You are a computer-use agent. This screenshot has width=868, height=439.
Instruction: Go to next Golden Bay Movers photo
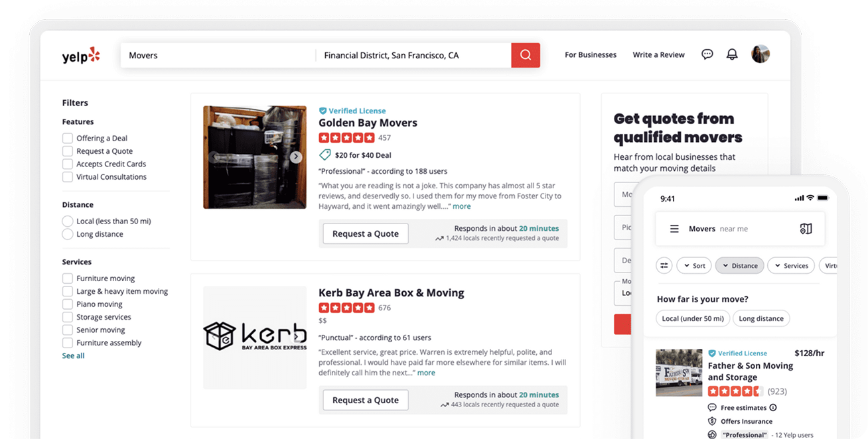coord(296,157)
